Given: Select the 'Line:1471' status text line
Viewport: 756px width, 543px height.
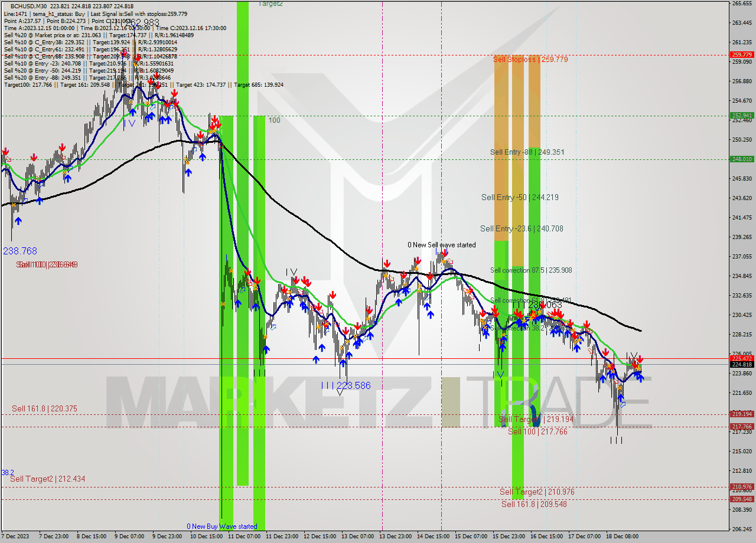Looking at the screenshot, I should [96, 14].
